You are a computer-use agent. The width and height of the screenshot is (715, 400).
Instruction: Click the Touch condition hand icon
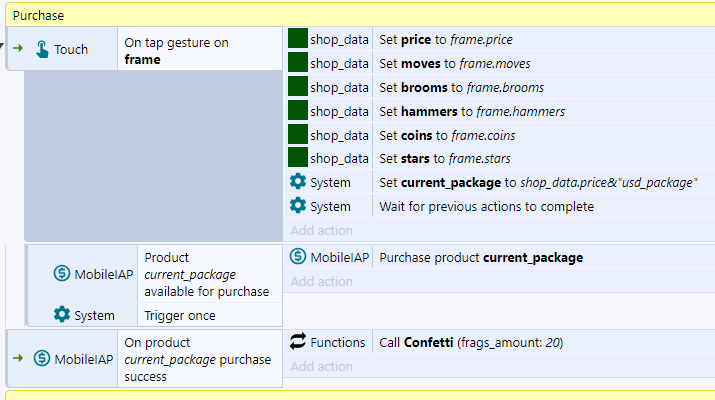[x=42, y=50]
